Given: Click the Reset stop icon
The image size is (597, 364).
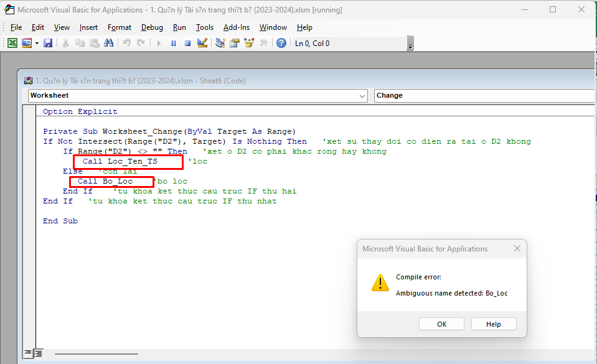Looking at the screenshot, I should point(187,43).
